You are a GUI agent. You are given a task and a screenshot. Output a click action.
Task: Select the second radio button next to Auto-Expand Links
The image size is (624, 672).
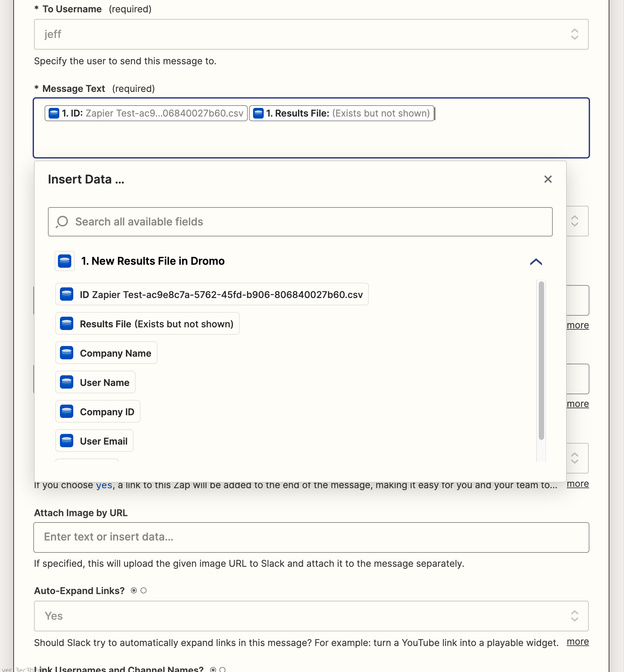[144, 591]
